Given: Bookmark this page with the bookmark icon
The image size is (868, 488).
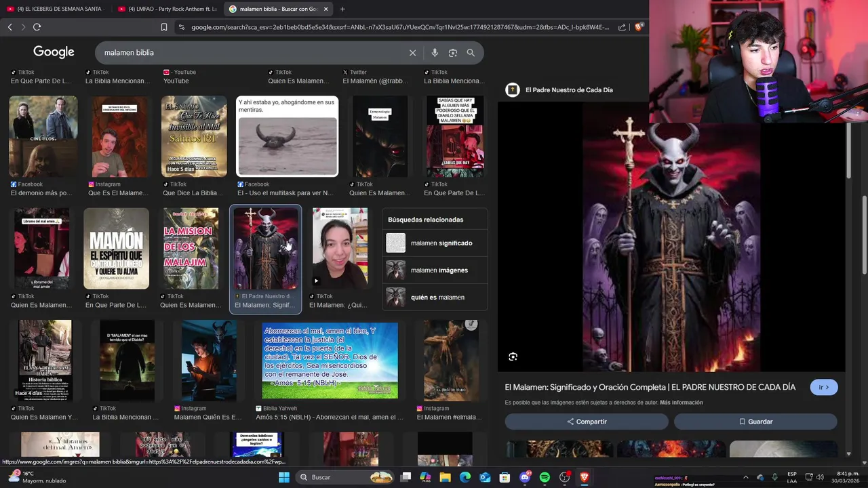Looking at the screenshot, I should click(164, 27).
